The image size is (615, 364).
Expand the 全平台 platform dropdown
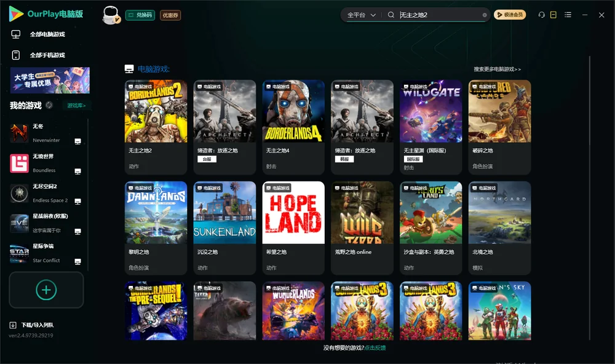coord(361,15)
